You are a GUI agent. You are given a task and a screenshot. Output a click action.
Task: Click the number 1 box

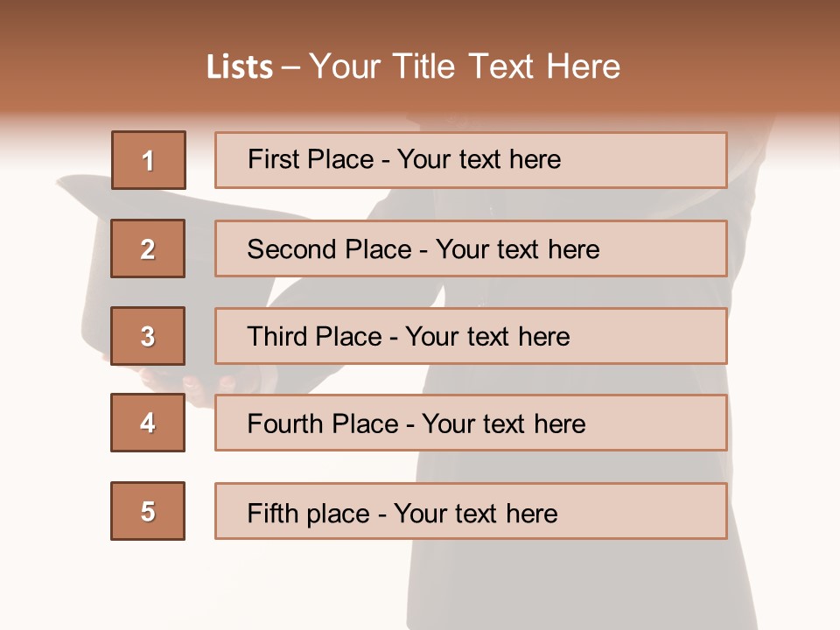pyautogui.click(x=148, y=160)
